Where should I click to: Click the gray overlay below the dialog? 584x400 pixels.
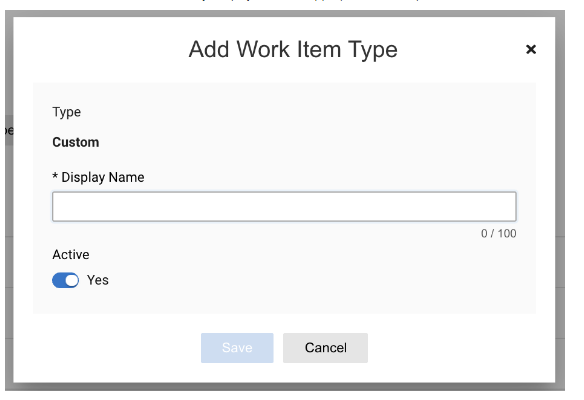pyautogui.click(x=285, y=386)
